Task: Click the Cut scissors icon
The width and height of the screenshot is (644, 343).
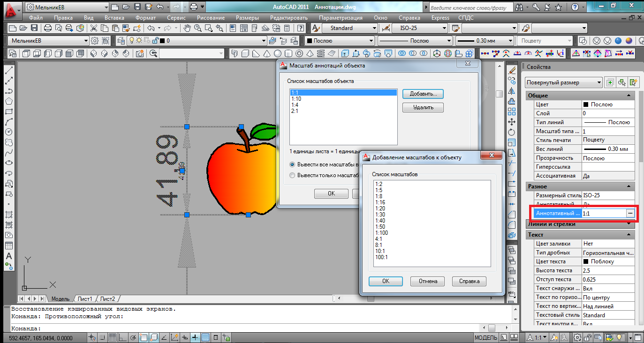Action: coord(94,28)
